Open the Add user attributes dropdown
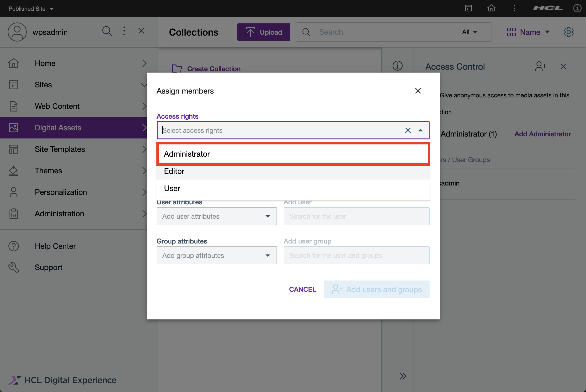 pos(217,216)
